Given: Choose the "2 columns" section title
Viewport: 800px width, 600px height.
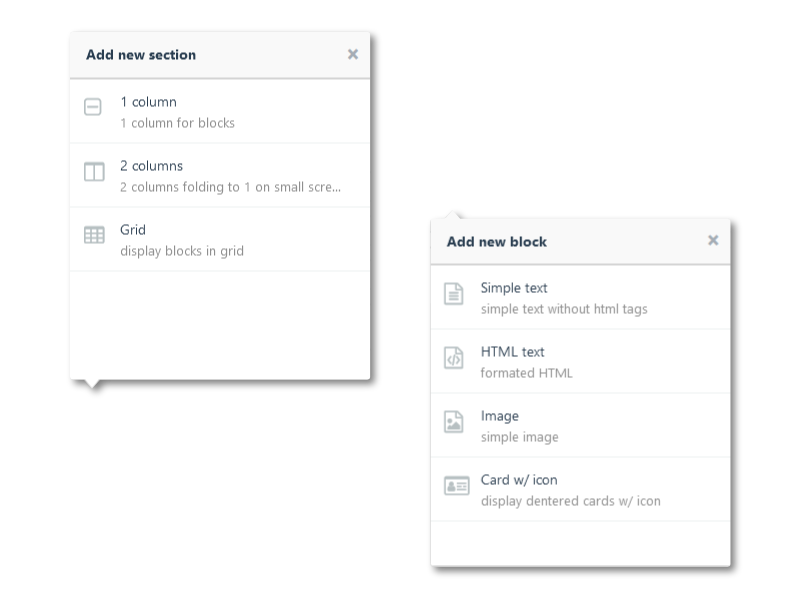Looking at the screenshot, I should (x=151, y=166).
